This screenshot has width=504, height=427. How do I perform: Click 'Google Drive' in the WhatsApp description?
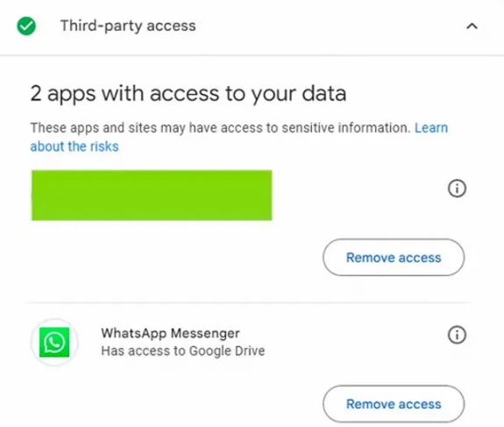point(227,351)
